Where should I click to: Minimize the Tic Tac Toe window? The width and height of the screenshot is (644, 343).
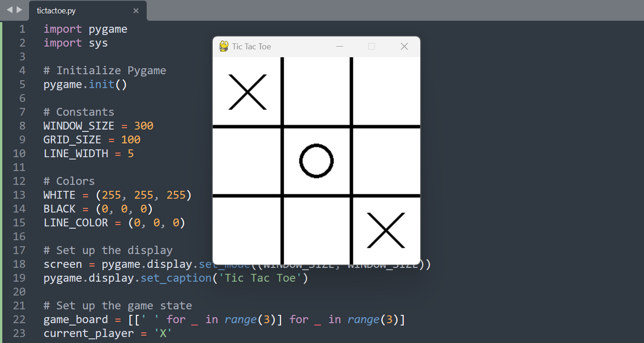pos(340,46)
